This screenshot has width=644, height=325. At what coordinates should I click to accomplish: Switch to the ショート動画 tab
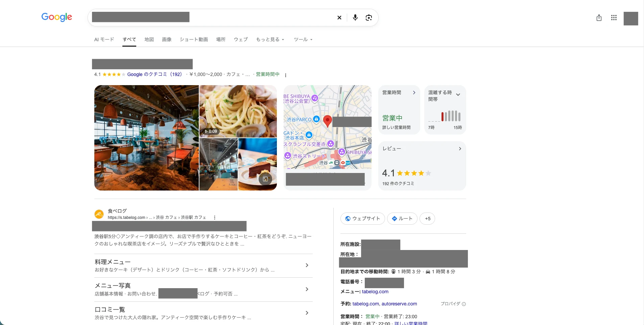[194, 40]
